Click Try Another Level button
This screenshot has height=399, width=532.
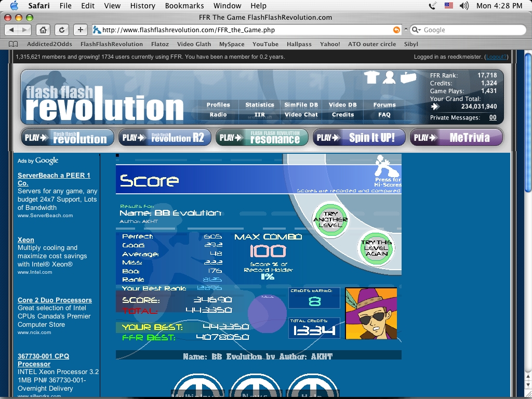pyautogui.click(x=330, y=219)
